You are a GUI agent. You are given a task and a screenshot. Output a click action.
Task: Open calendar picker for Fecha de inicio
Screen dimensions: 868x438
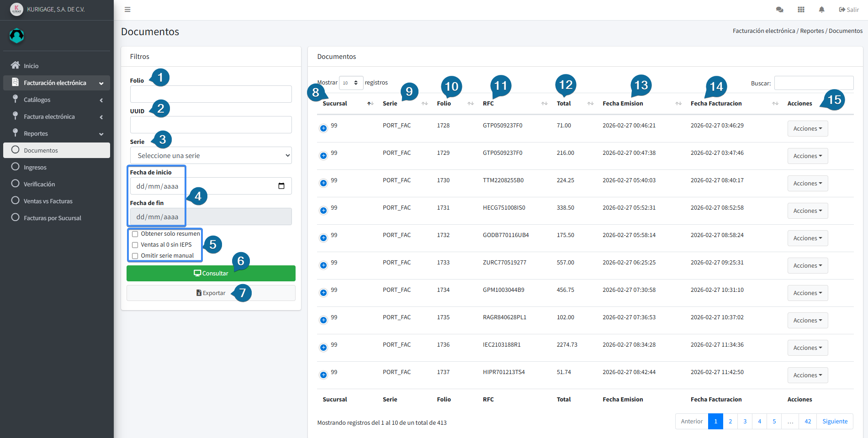(x=281, y=186)
